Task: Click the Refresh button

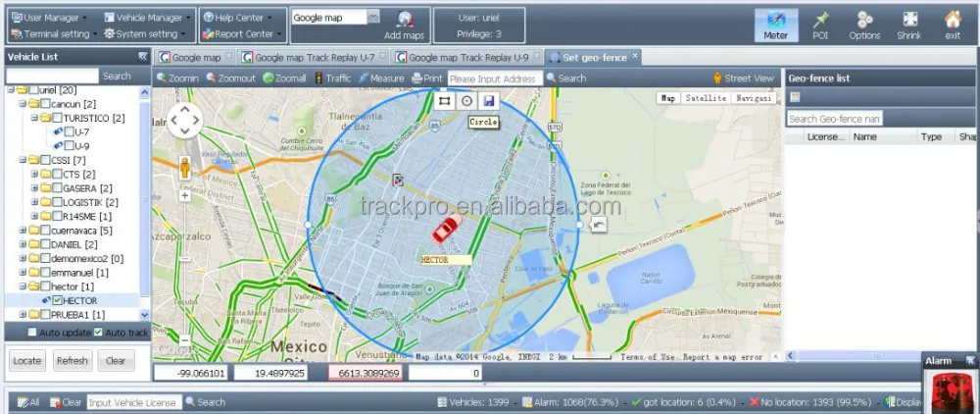Action: click(x=72, y=361)
